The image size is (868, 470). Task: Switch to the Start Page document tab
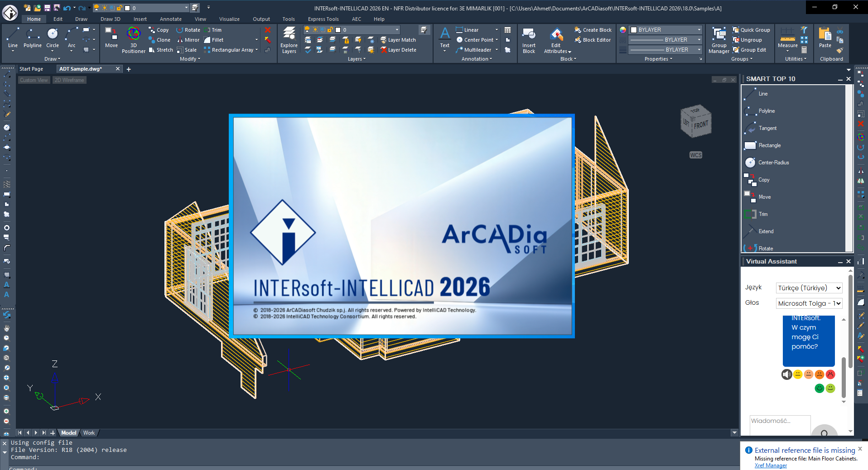[x=31, y=69]
